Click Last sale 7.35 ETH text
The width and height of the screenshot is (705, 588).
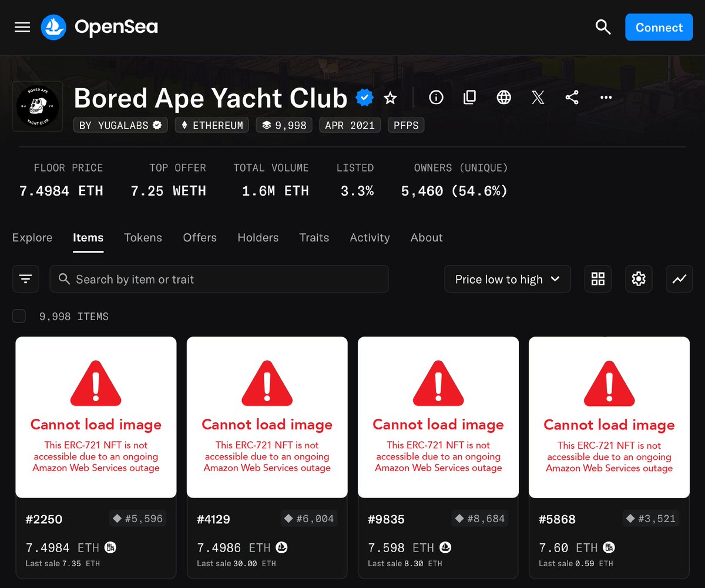[x=63, y=563]
